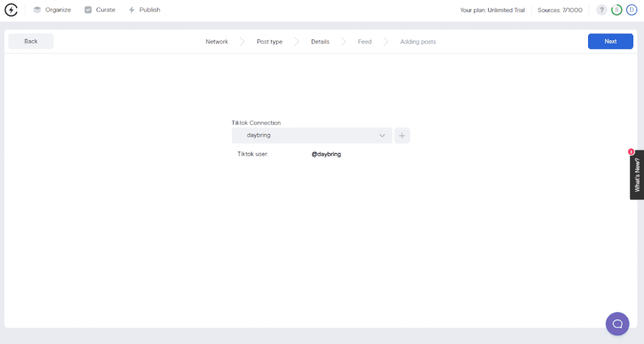644x344 pixels.
Task: Click the Next button
Action: click(610, 41)
